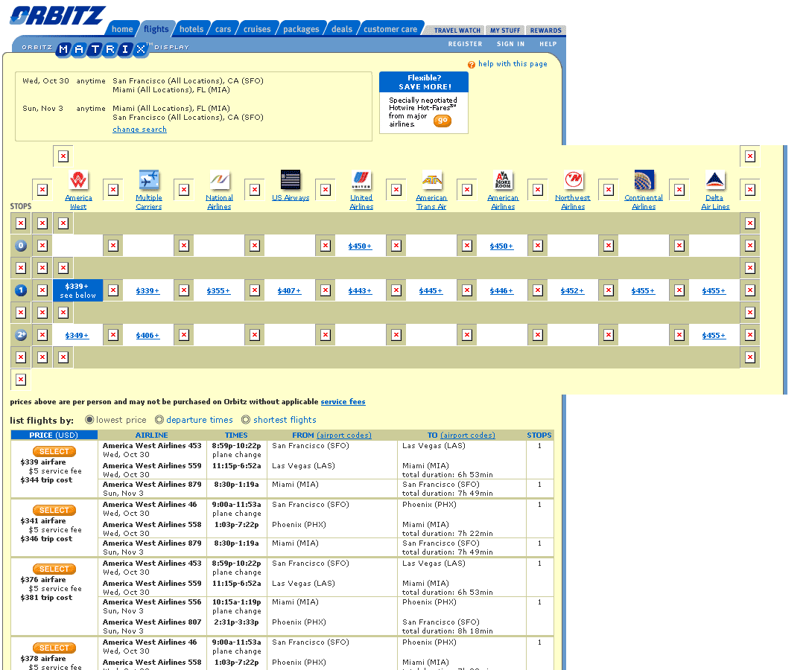This screenshot has height=670, width=812.
Task: Click Northwest Airlines $452+ fare
Action: click(572, 291)
